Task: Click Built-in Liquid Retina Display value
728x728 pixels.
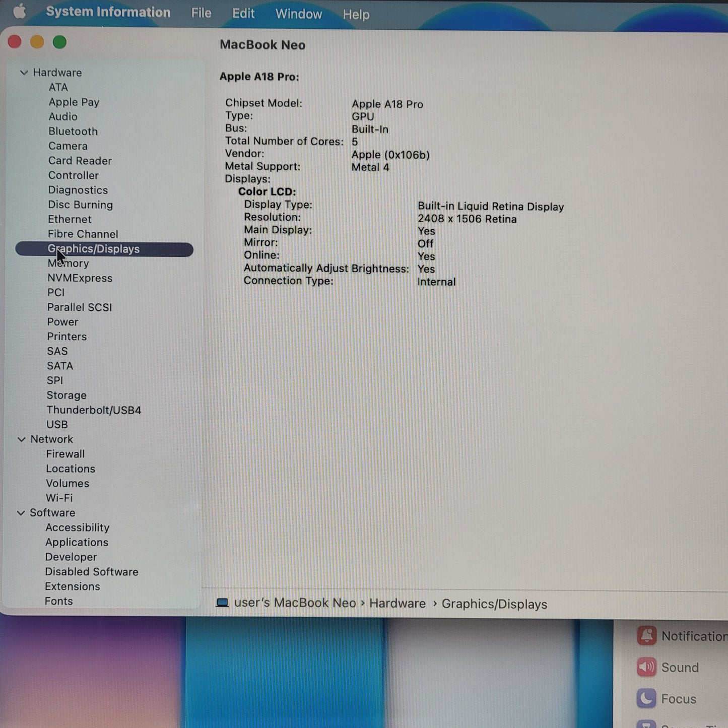Action: tap(491, 207)
